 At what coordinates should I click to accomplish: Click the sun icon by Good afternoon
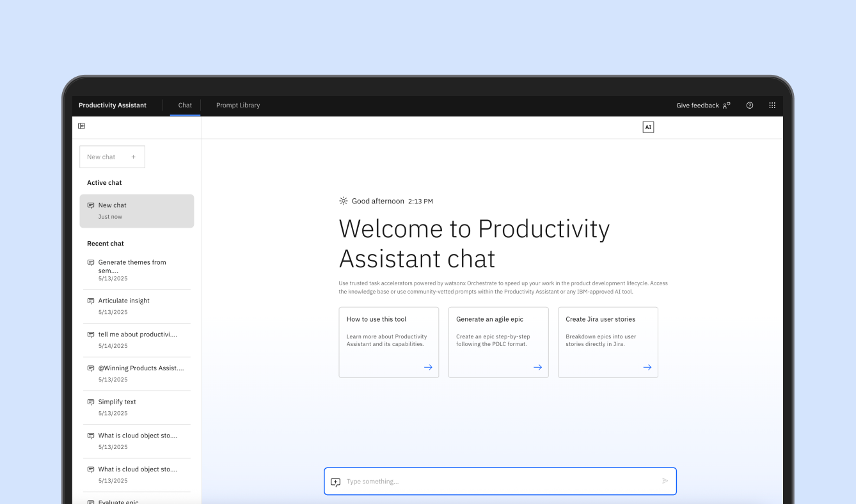[x=344, y=201]
